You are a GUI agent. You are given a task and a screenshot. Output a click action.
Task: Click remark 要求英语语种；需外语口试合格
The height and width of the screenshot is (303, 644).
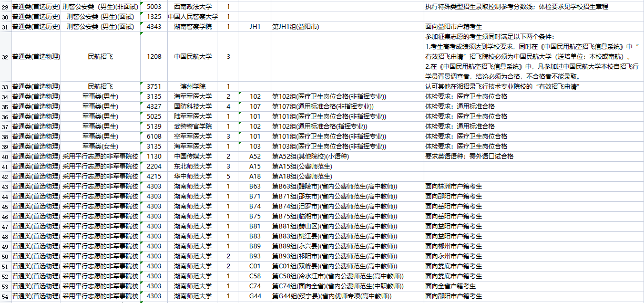534,156
